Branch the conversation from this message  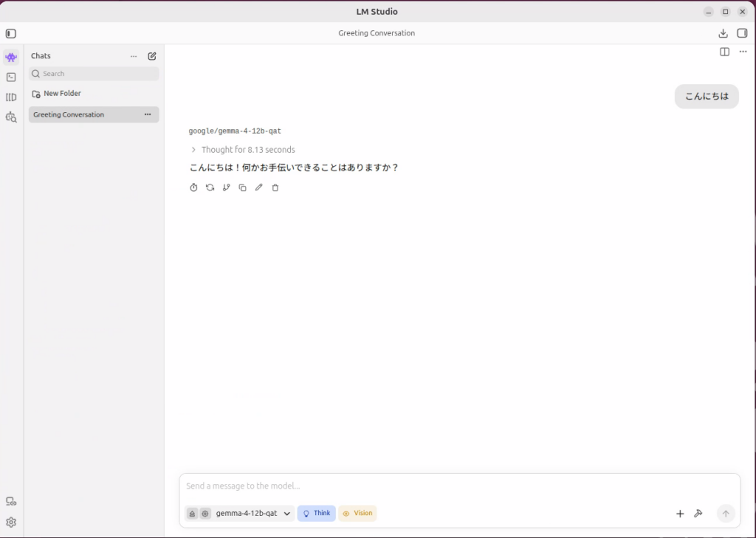click(226, 187)
